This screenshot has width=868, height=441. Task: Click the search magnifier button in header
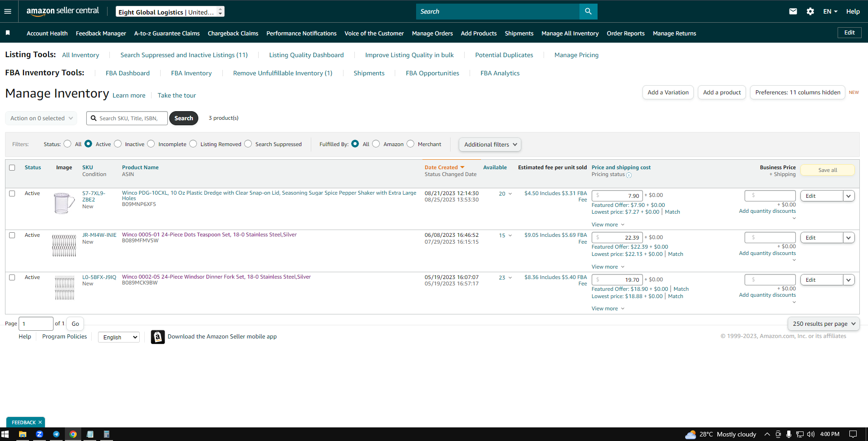click(x=588, y=11)
